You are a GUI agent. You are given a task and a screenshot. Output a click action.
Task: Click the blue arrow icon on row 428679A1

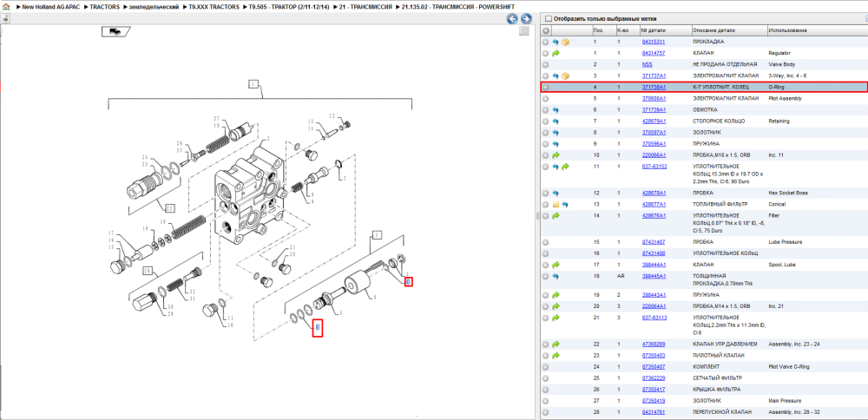click(x=556, y=121)
